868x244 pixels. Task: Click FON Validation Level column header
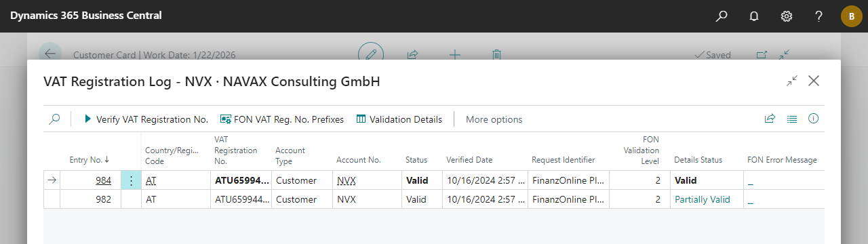[x=642, y=150]
